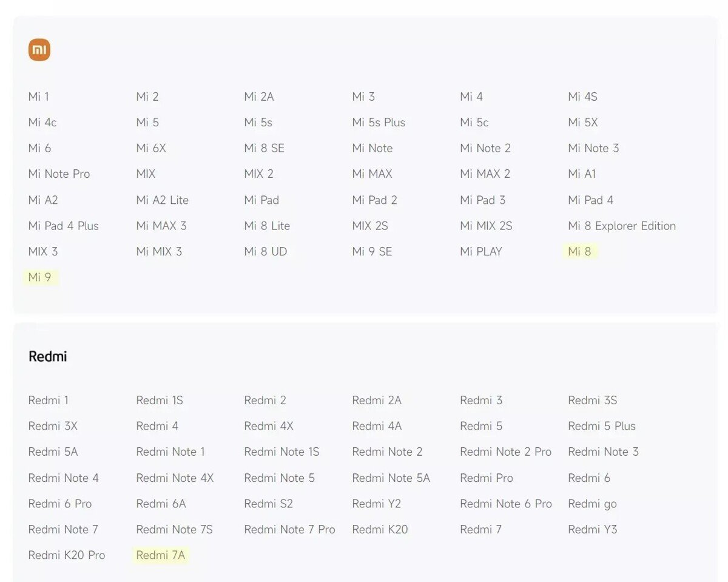Open the Mi Pad 4 Plus link

coord(64,226)
